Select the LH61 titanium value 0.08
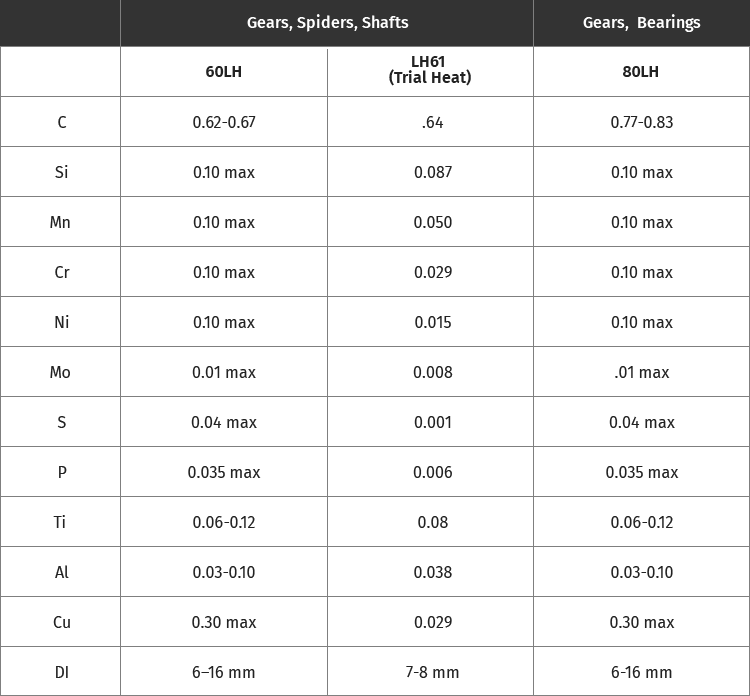The image size is (750, 696). [432, 522]
